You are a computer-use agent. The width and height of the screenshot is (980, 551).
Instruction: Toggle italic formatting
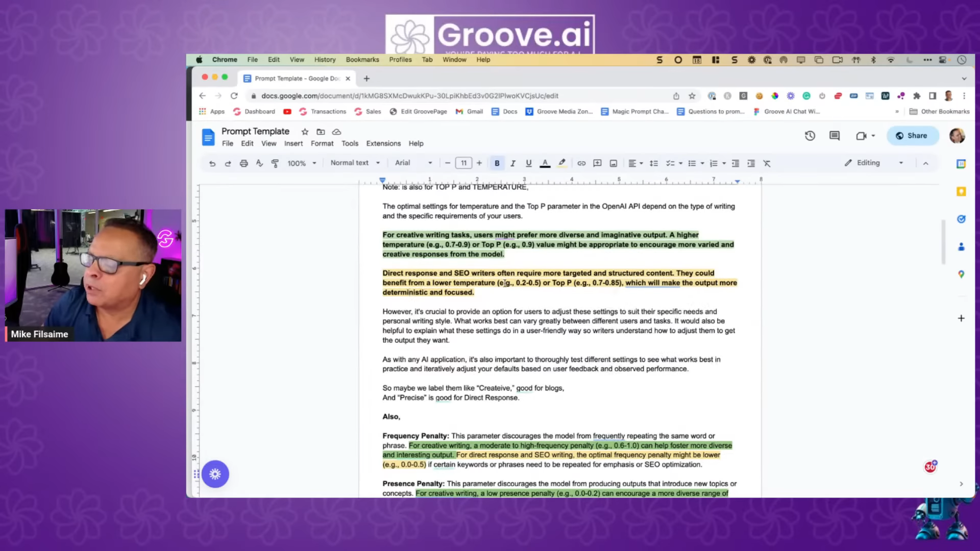[x=513, y=163]
